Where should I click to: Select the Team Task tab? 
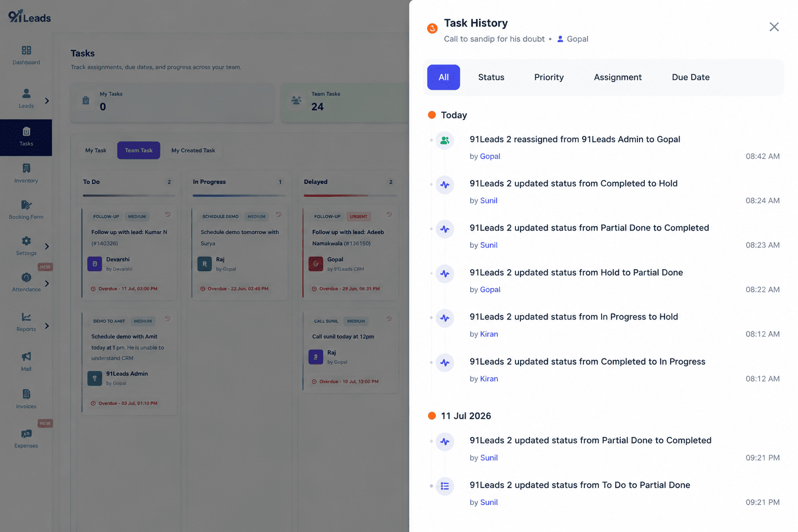[x=139, y=151]
